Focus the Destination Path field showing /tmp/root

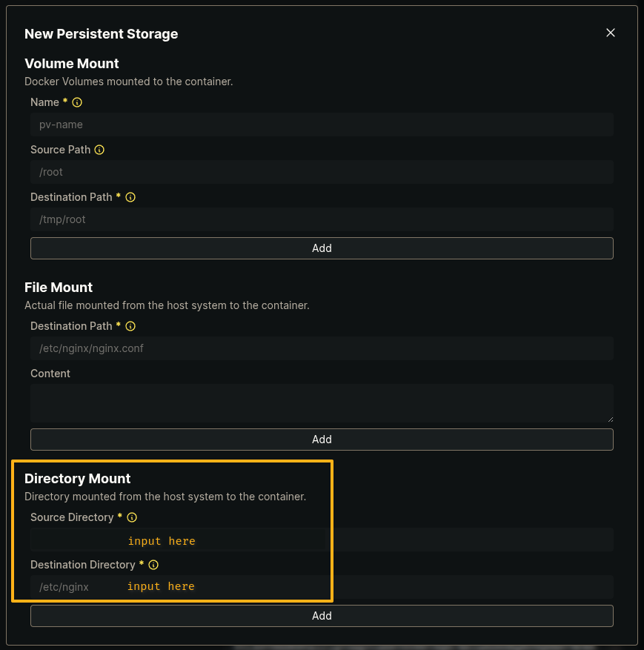tap(322, 219)
